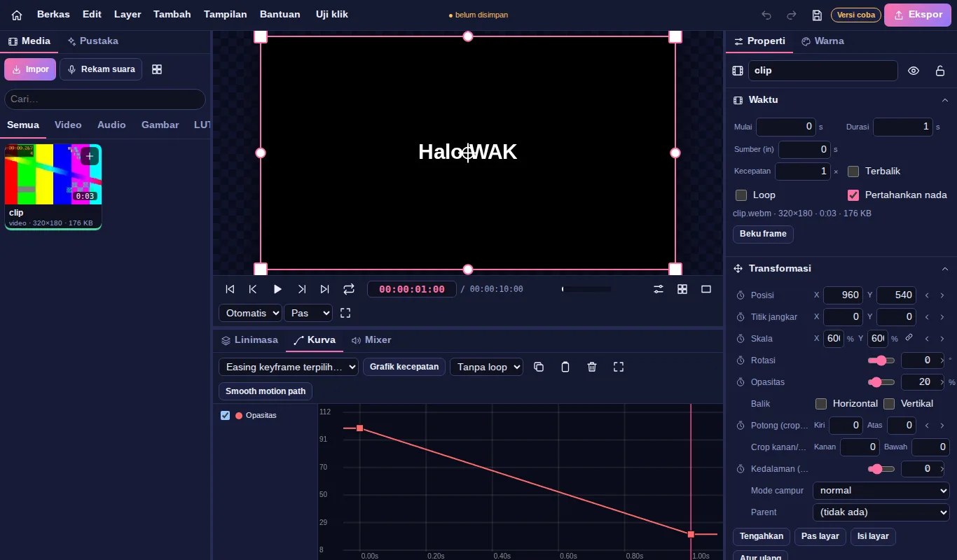The height and width of the screenshot is (560, 957).
Task: Go to next Posisi keyframe
Action: [942, 295]
